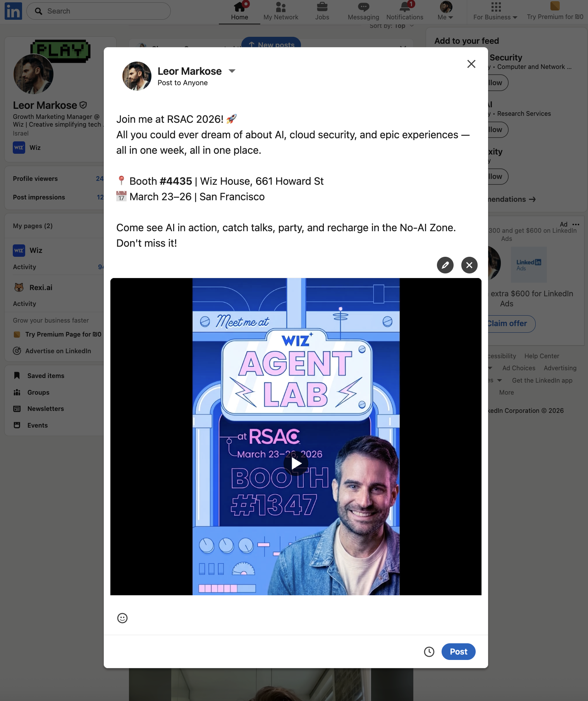This screenshot has height=701, width=588.
Task: Click the LinkedIn logo
Action: pyautogui.click(x=13, y=11)
